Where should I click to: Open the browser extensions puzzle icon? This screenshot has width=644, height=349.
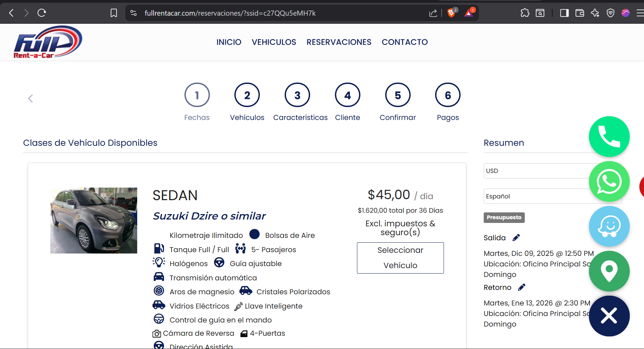click(x=525, y=13)
